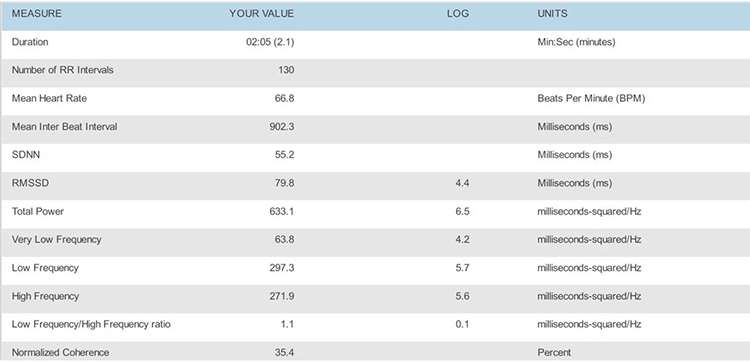Select the Total Power row label
Viewport: 750px width, 362px height.
[x=38, y=211]
